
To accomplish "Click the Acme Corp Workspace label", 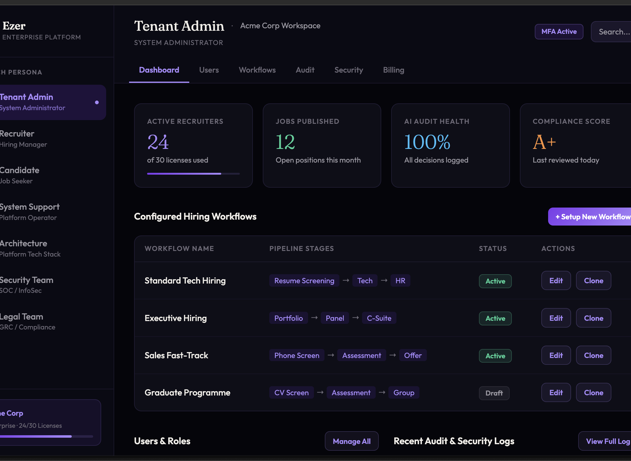I will coord(280,26).
